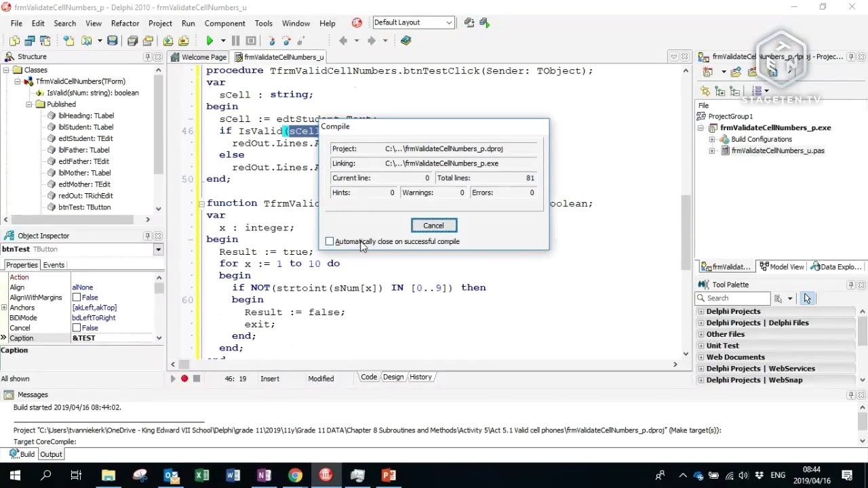Expand the Build Configurations node
This screenshot has height=488, width=868.
pos(712,139)
